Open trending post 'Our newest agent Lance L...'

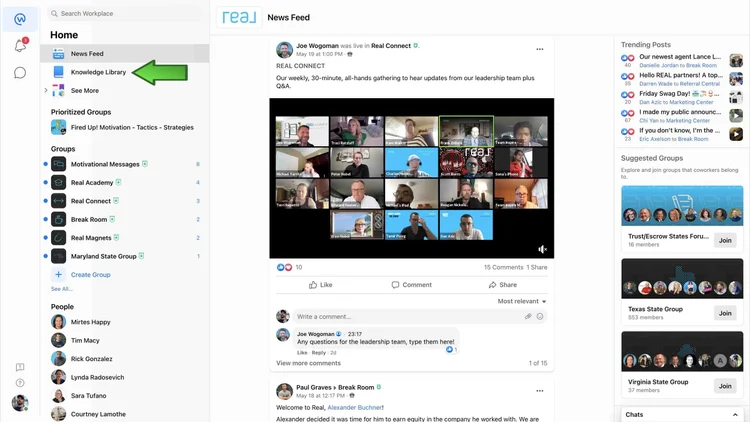click(x=680, y=56)
